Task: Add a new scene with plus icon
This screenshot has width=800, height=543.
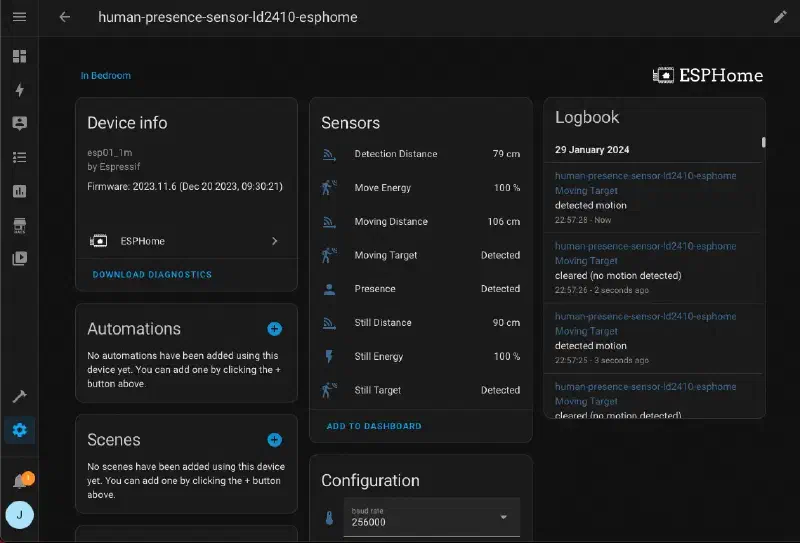Action: (274, 439)
